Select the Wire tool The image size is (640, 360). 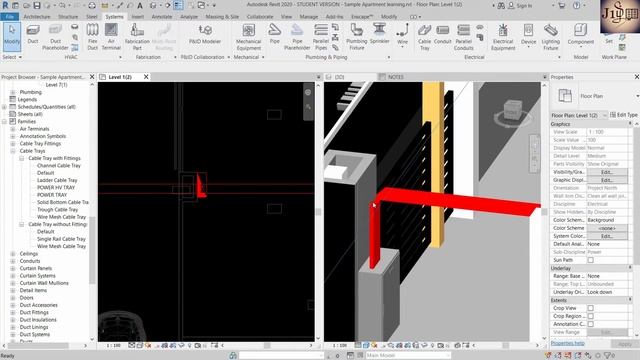402,35
